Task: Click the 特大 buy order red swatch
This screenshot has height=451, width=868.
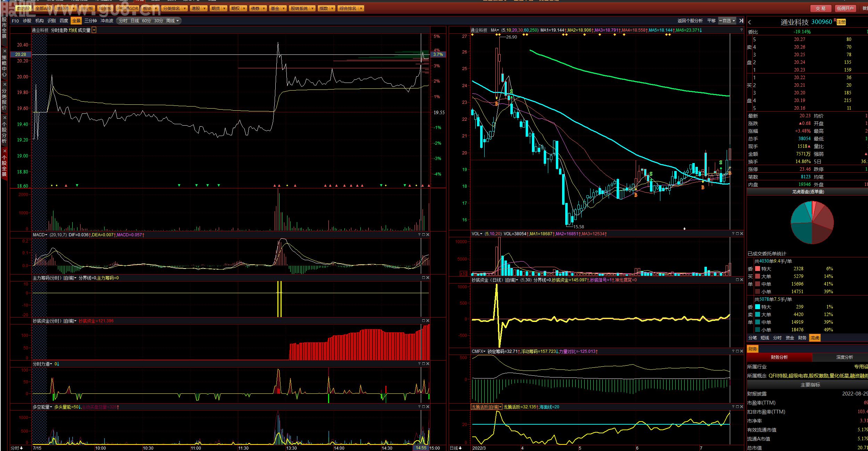Action: pyautogui.click(x=757, y=269)
